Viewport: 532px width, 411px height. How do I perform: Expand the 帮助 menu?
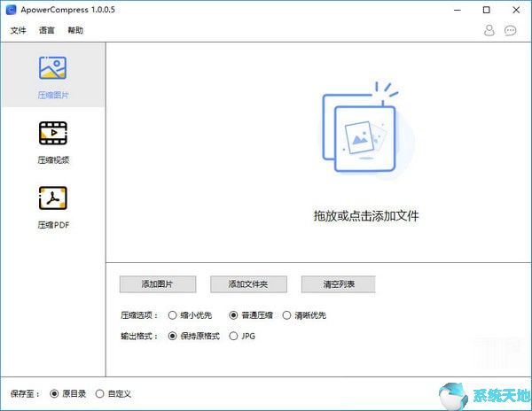(x=75, y=30)
